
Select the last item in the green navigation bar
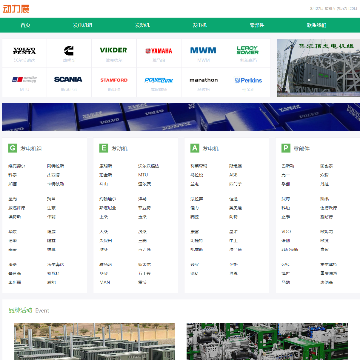coord(316,25)
